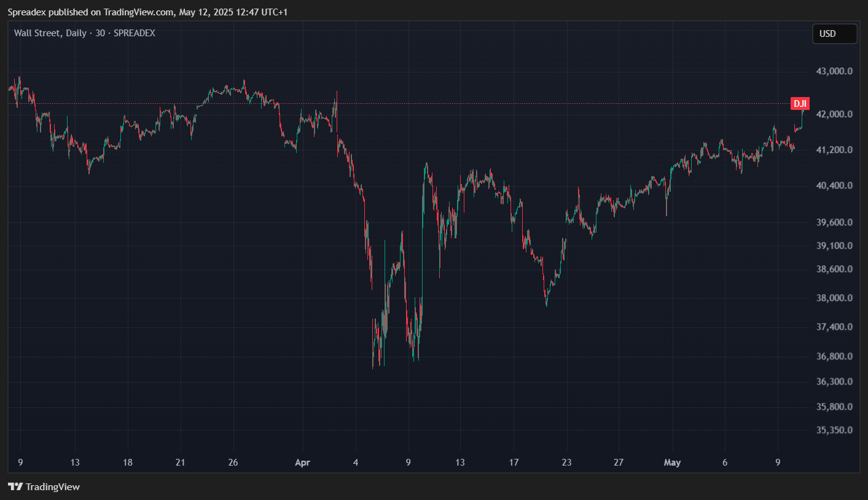Click the 6 date after May
Screen dimensions: 868x500
(725, 463)
